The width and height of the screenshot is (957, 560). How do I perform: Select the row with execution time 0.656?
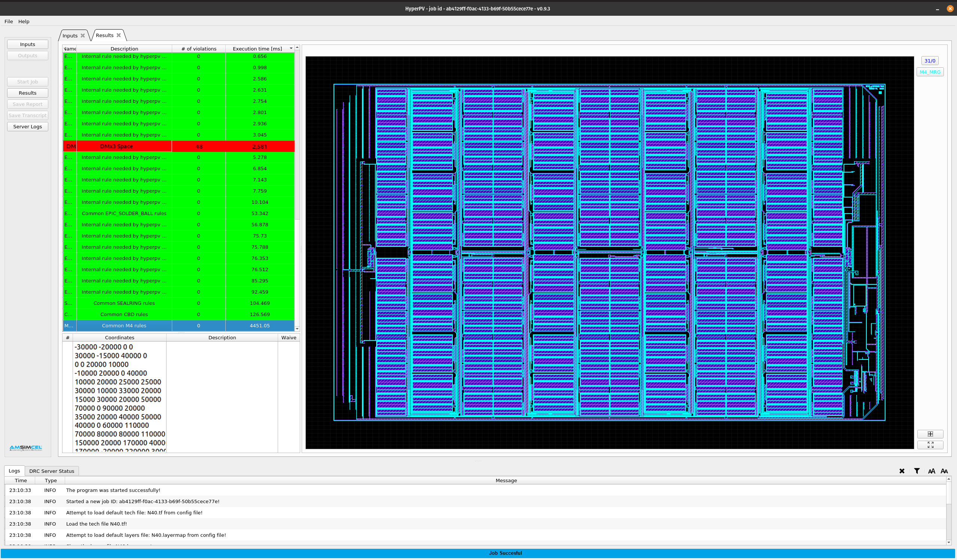click(x=179, y=56)
